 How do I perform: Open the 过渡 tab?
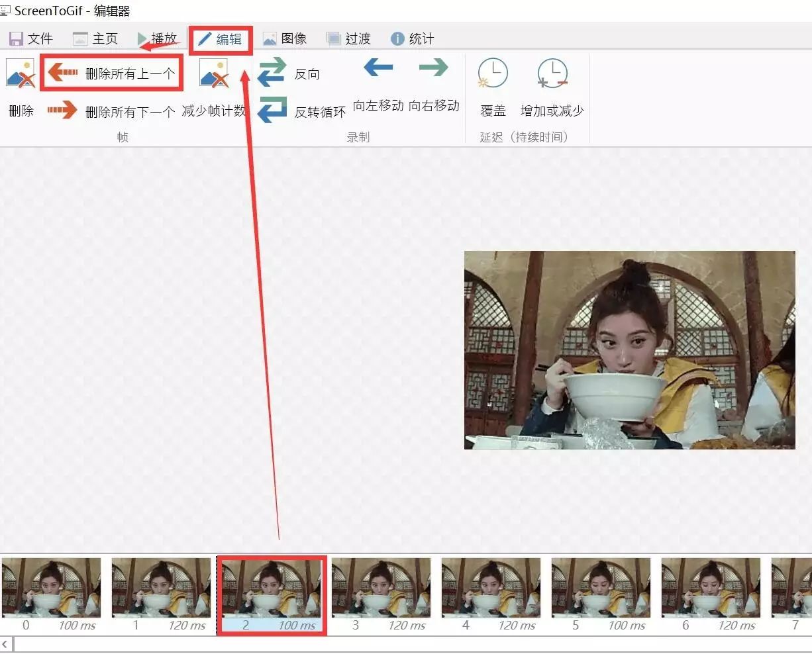349,39
